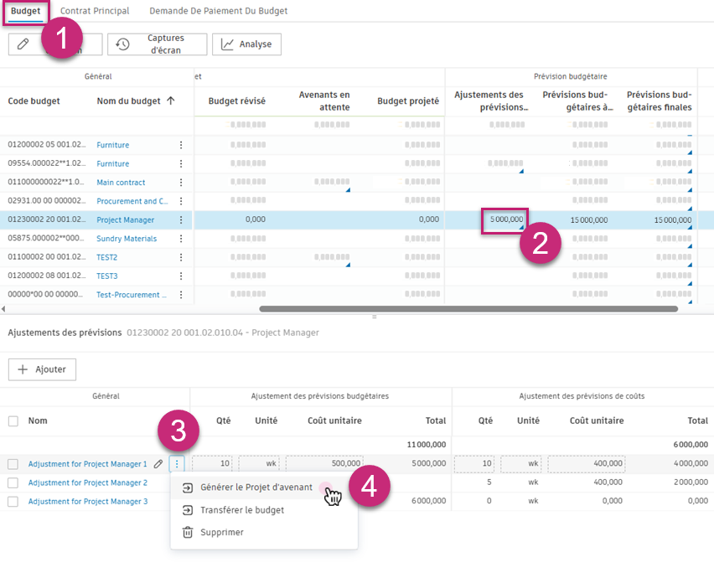Open Adjustment for Project Manager 1 link
Viewport: 714px width, 588px height.
point(87,464)
